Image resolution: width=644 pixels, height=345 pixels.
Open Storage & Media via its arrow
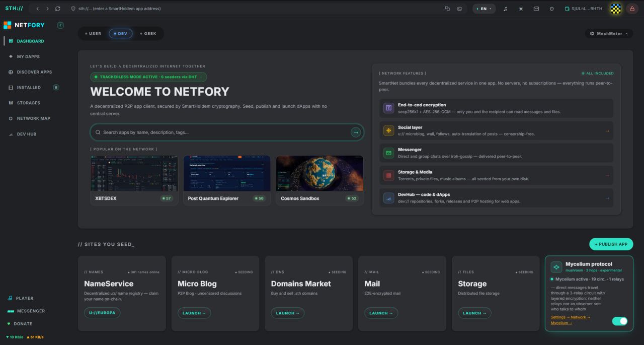[607, 175]
